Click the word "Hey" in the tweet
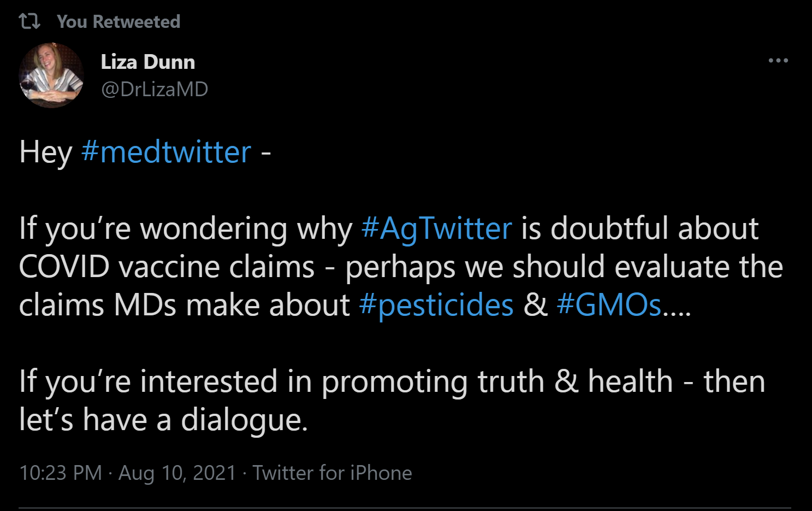 click(45, 152)
